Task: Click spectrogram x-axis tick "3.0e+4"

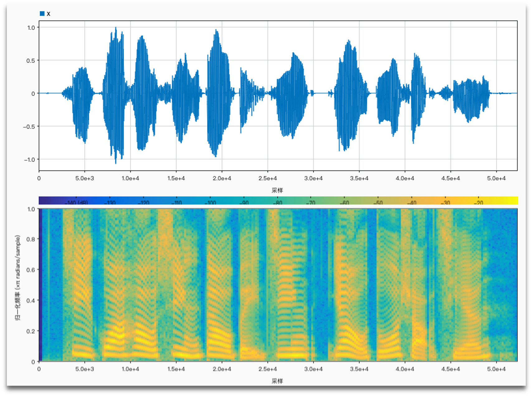Action: [x=313, y=369]
